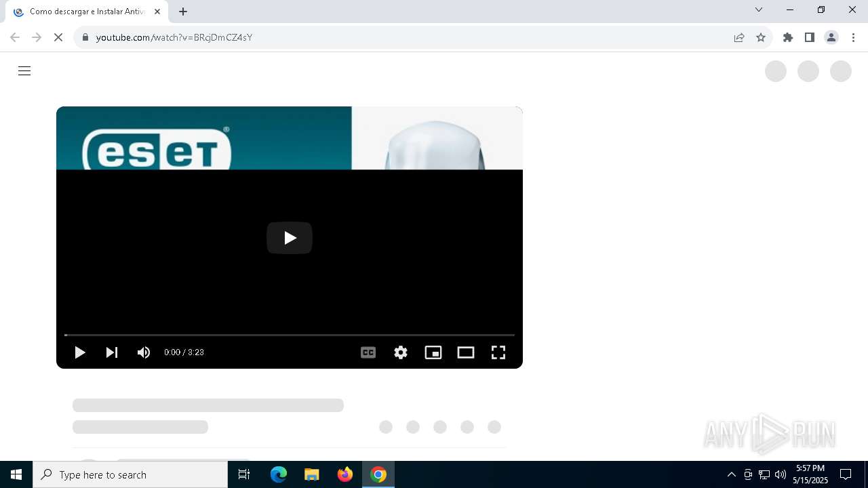
Task: Stop loading the page
Action: point(58,37)
